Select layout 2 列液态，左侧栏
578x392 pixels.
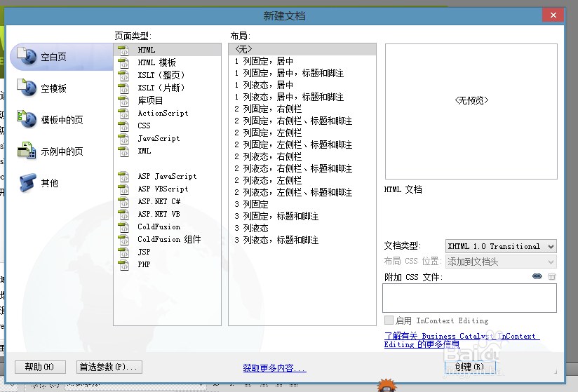point(302,180)
